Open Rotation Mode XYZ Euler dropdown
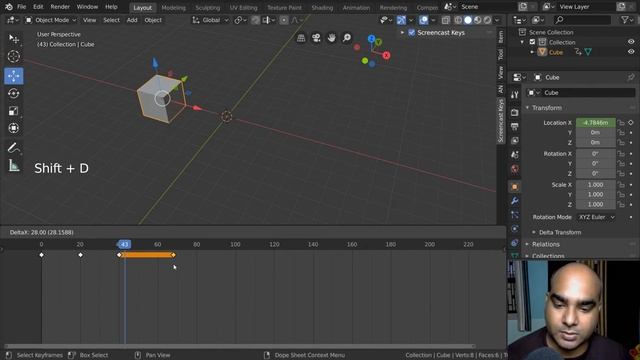 point(596,217)
